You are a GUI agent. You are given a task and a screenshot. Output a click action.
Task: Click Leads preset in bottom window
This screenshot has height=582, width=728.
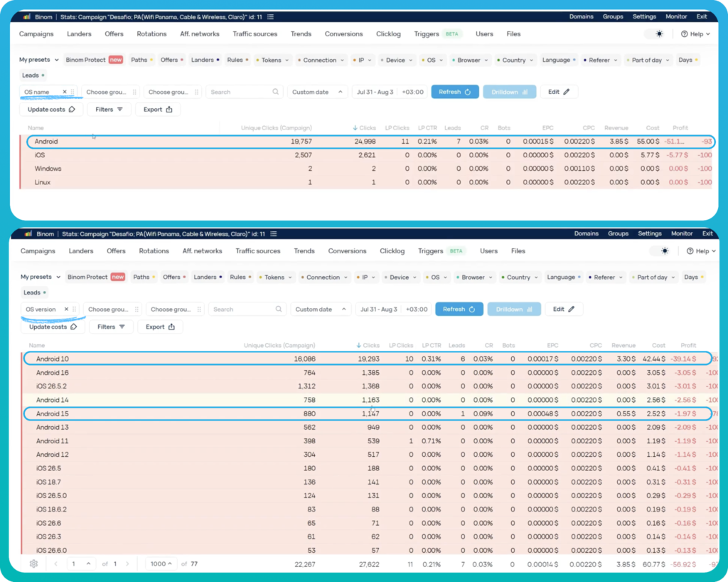(34, 292)
